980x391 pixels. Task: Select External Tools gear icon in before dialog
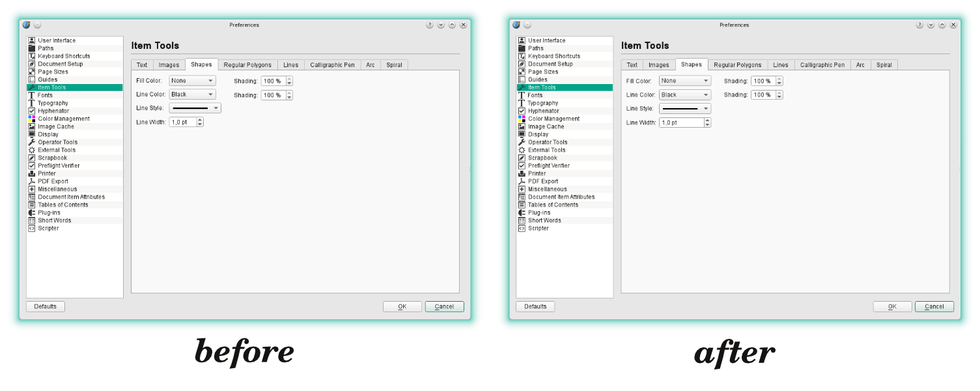pyautogui.click(x=31, y=150)
